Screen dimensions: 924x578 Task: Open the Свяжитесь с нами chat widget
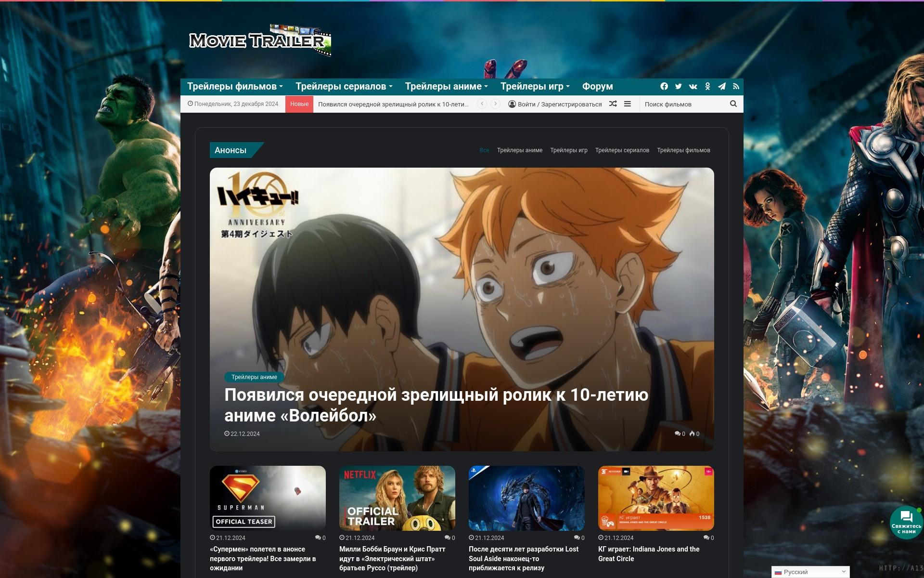pyautogui.click(x=906, y=523)
